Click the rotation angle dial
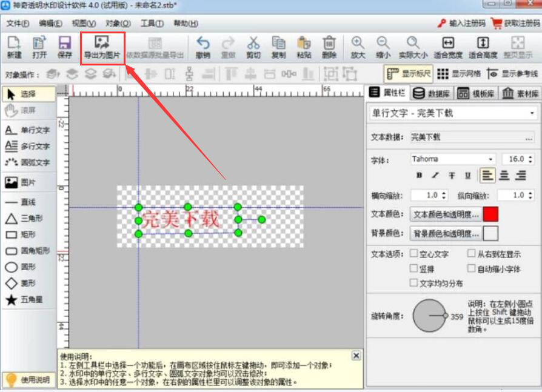Image resolution: width=542 pixels, height=392 pixels. [430, 316]
